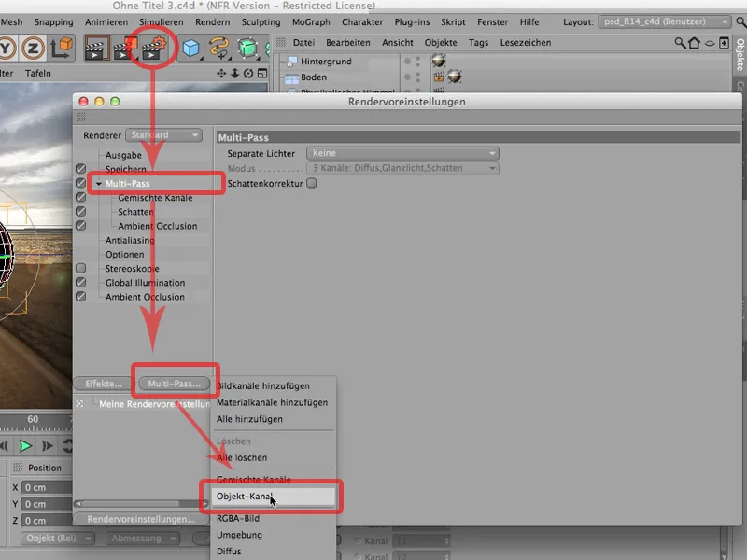
Task: Click the Object Manager home icon
Action: point(694,43)
